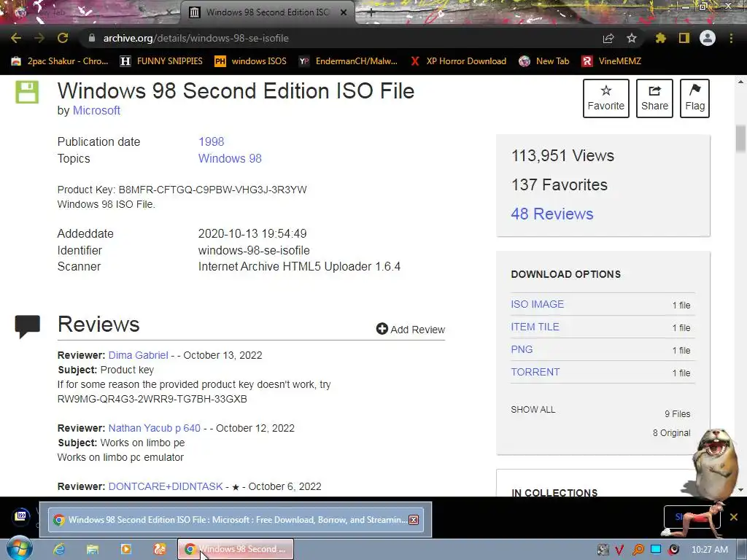This screenshot has width=747, height=560.
Task: Download the ISO IMAGE option
Action: (538, 304)
